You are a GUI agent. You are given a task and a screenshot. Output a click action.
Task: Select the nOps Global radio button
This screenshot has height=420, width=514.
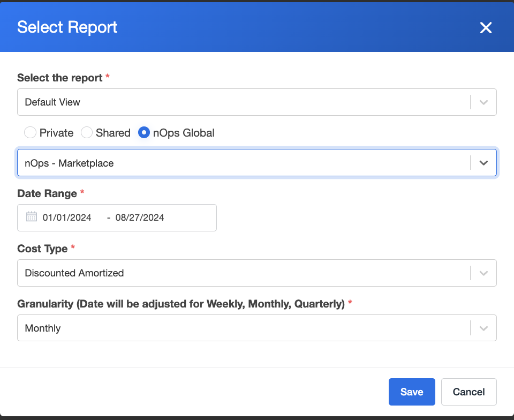coord(144,132)
